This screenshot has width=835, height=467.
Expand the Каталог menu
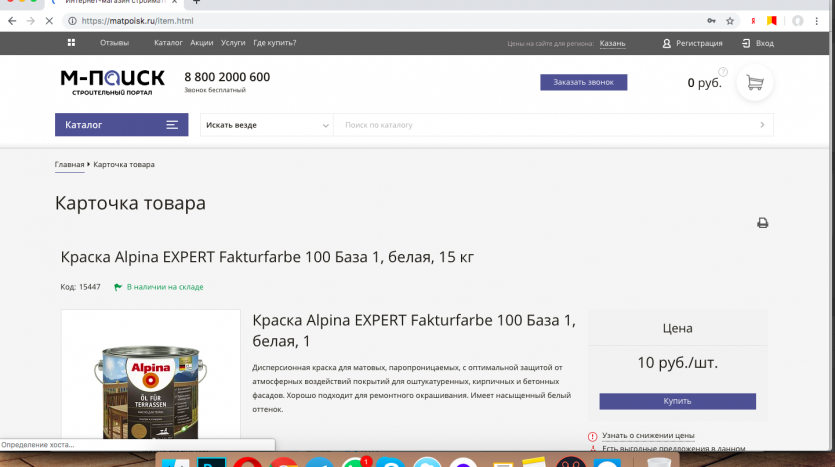pyautogui.click(x=120, y=125)
